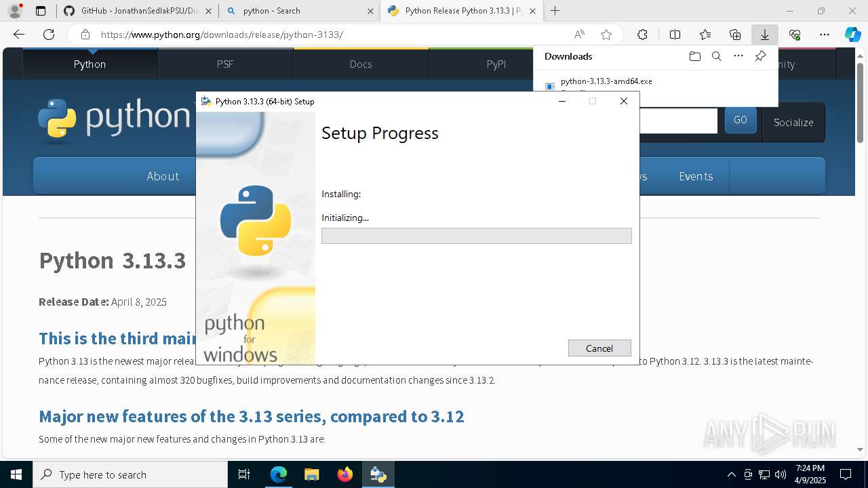This screenshot has height=488, width=868.
Task: Open the Windows Start menu
Action: pyautogui.click(x=16, y=474)
